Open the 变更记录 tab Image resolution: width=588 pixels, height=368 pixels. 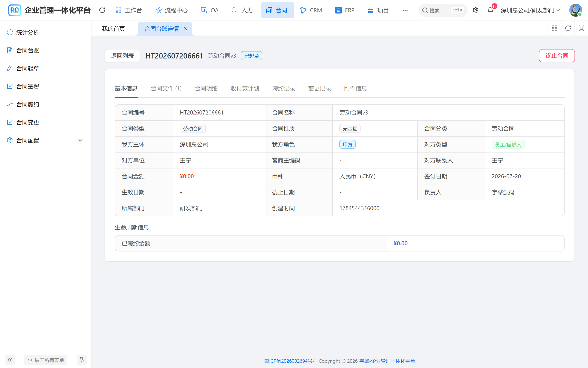point(320,89)
